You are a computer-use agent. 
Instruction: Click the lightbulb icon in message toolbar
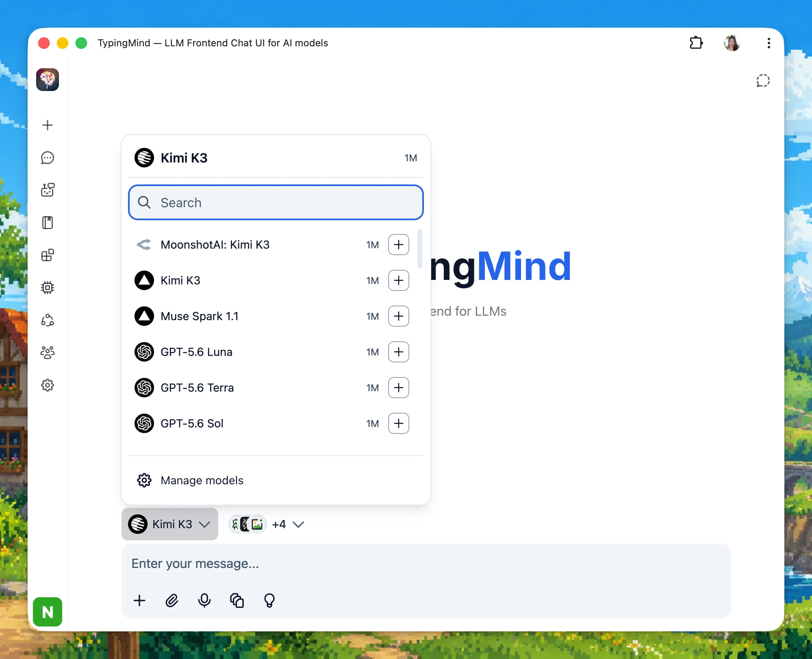(269, 600)
